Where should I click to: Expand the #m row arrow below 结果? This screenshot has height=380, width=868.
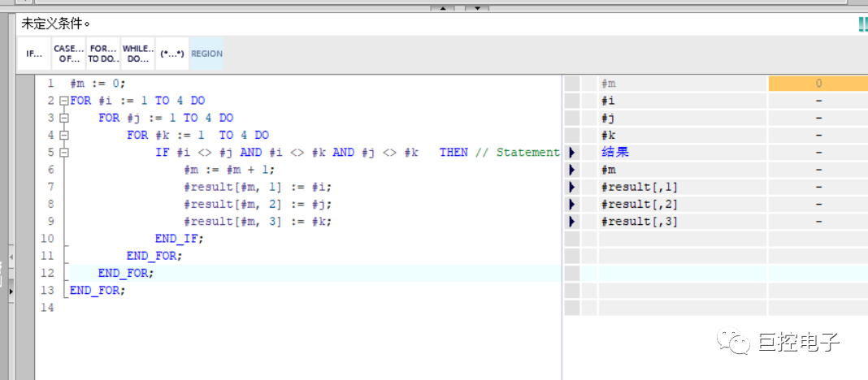(x=572, y=170)
